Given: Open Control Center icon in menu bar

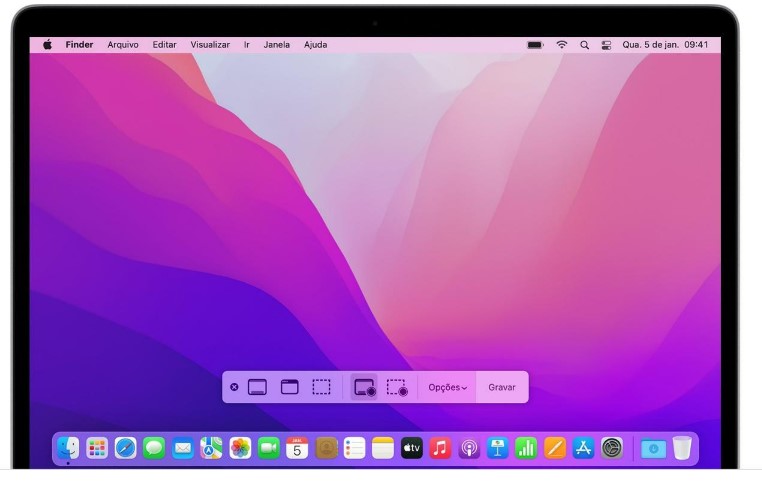Looking at the screenshot, I should coord(606,45).
